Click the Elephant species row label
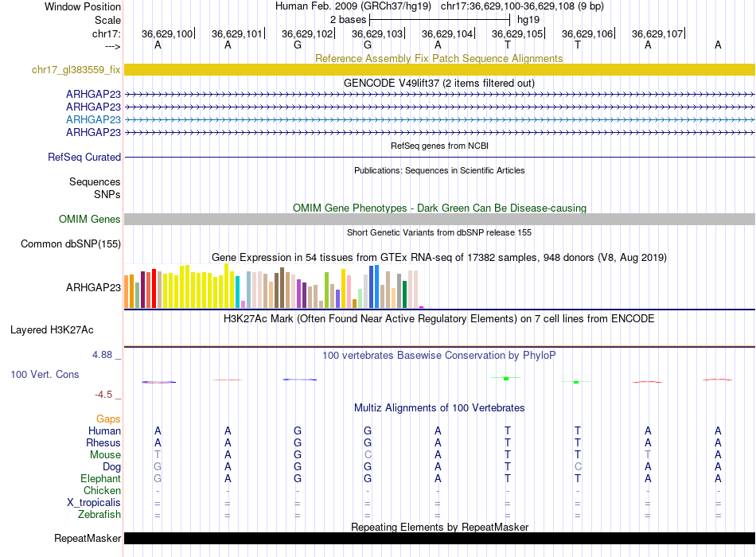This screenshot has width=756, height=557. pos(100,479)
